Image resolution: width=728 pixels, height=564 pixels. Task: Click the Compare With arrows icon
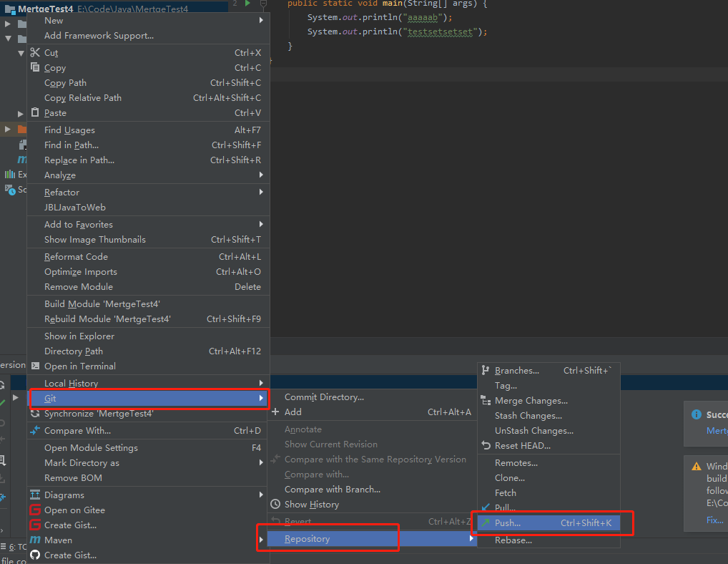point(35,431)
